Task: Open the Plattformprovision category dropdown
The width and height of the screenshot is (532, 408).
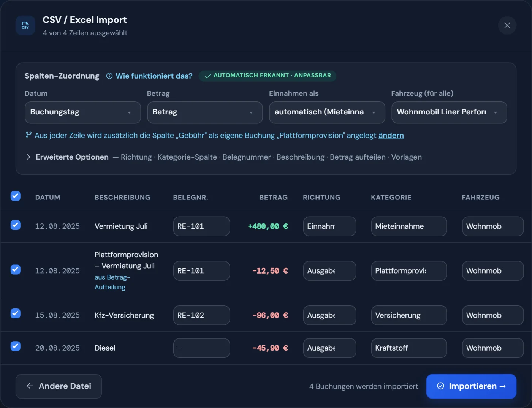Action: [x=409, y=271]
